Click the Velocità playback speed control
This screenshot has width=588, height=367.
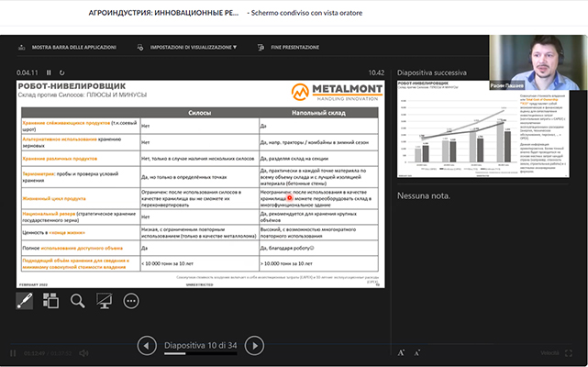[549, 352]
